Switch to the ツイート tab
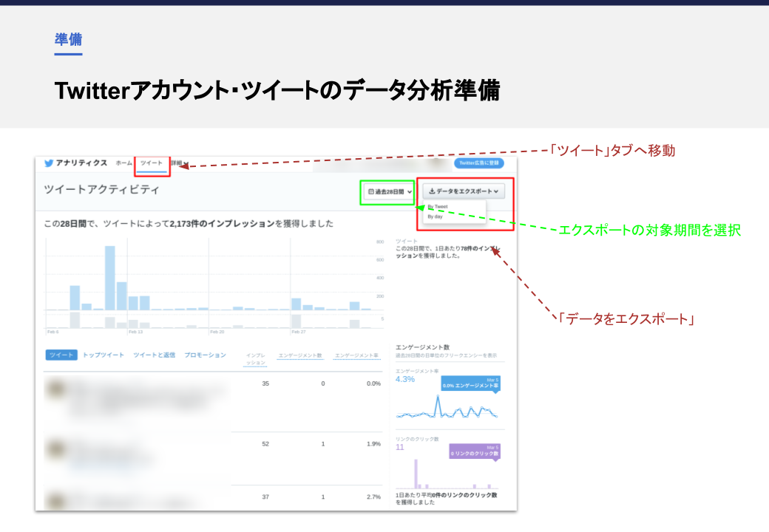The width and height of the screenshot is (769, 532). tap(152, 163)
